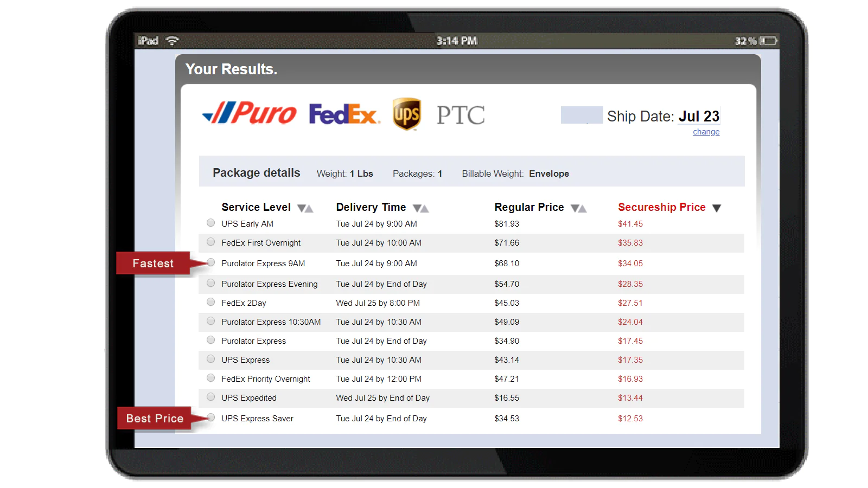Click Delivery Time column header
Screen dimensions: 868x488
tap(371, 207)
